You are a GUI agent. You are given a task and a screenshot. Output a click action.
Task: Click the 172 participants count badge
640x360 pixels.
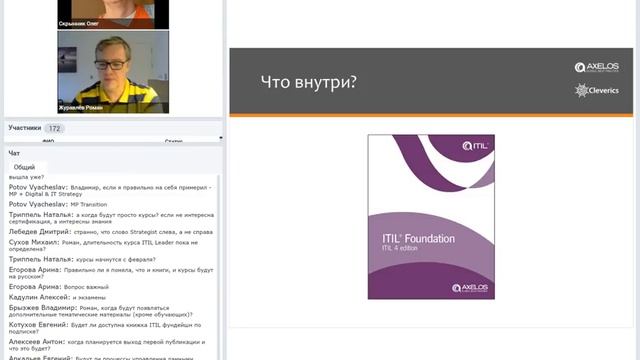[x=54, y=129]
